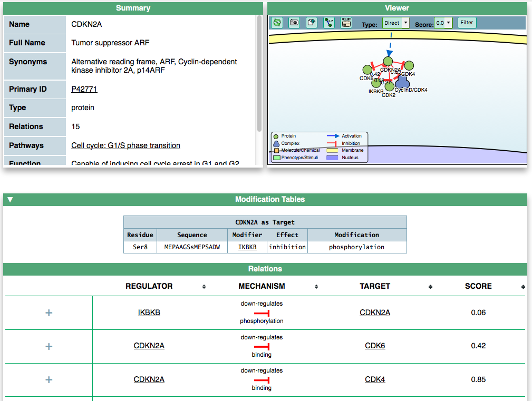
Task: Sort relations by REGULATOR column arrows
Action: pyautogui.click(x=204, y=287)
